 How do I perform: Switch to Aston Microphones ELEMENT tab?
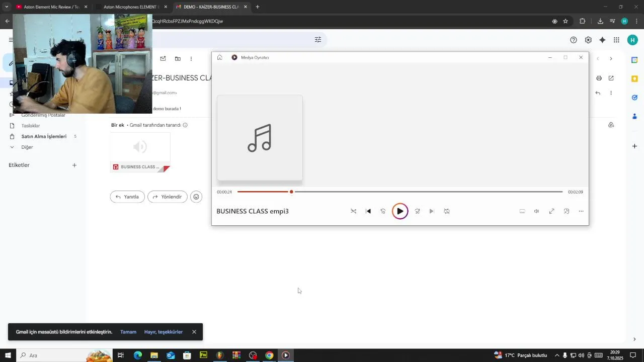[131, 7]
